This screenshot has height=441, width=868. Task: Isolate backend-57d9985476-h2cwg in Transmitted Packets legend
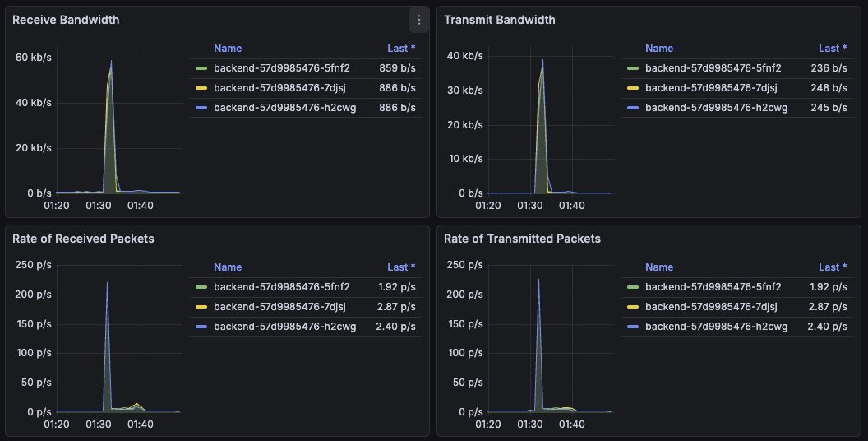(x=716, y=327)
